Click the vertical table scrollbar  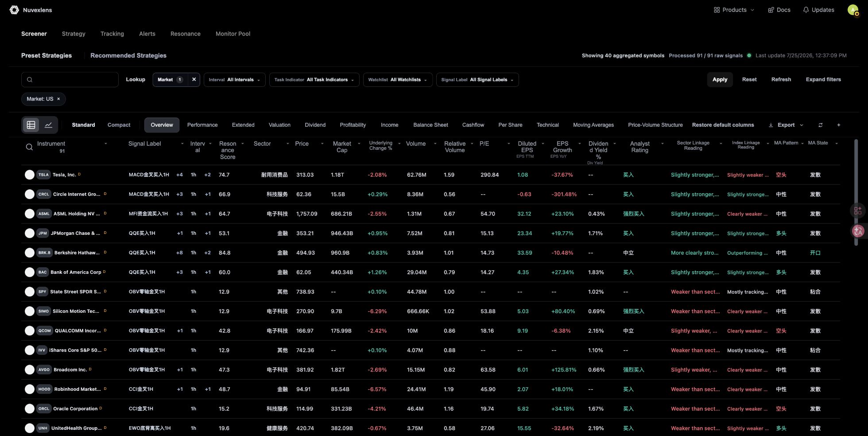point(856,192)
